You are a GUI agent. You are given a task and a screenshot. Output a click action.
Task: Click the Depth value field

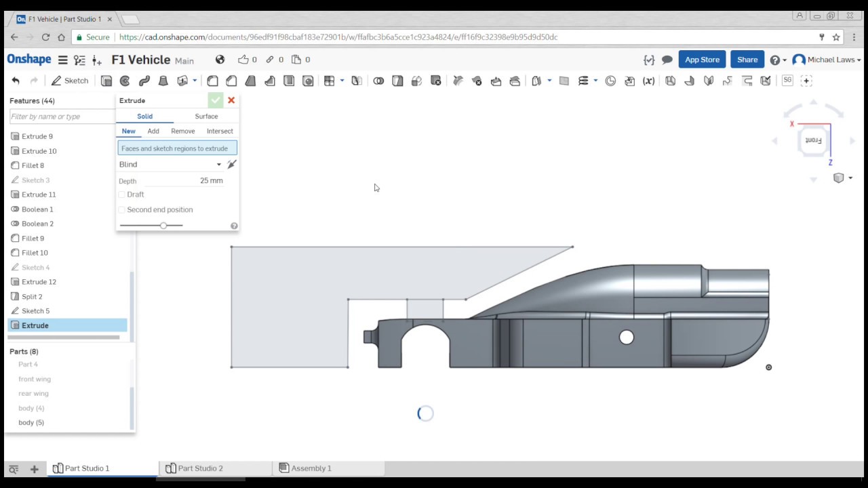tap(184, 181)
